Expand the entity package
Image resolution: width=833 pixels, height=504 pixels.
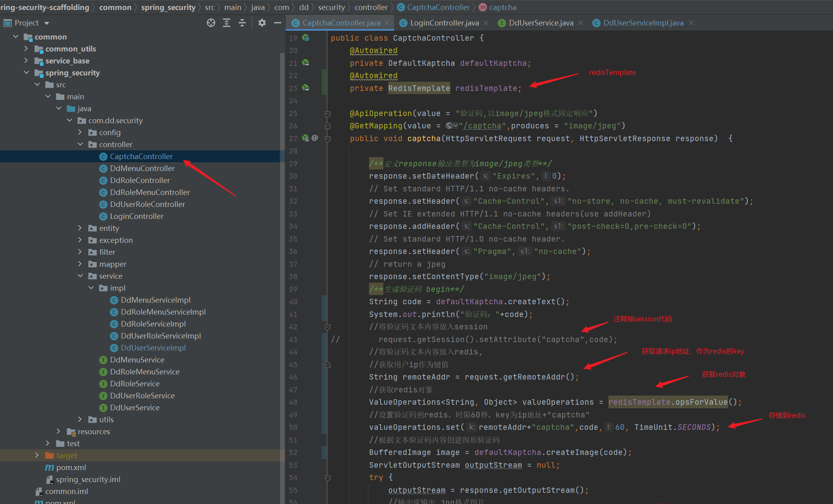[x=79, y=228]
